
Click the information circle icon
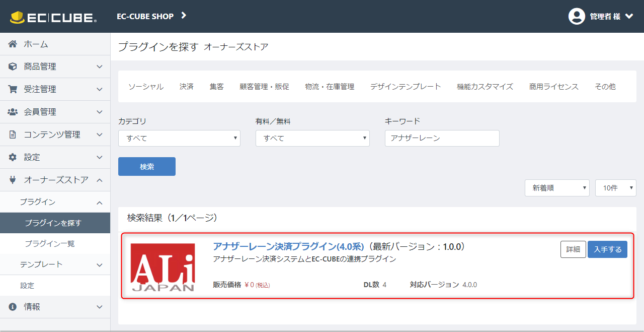coord(13,307)
